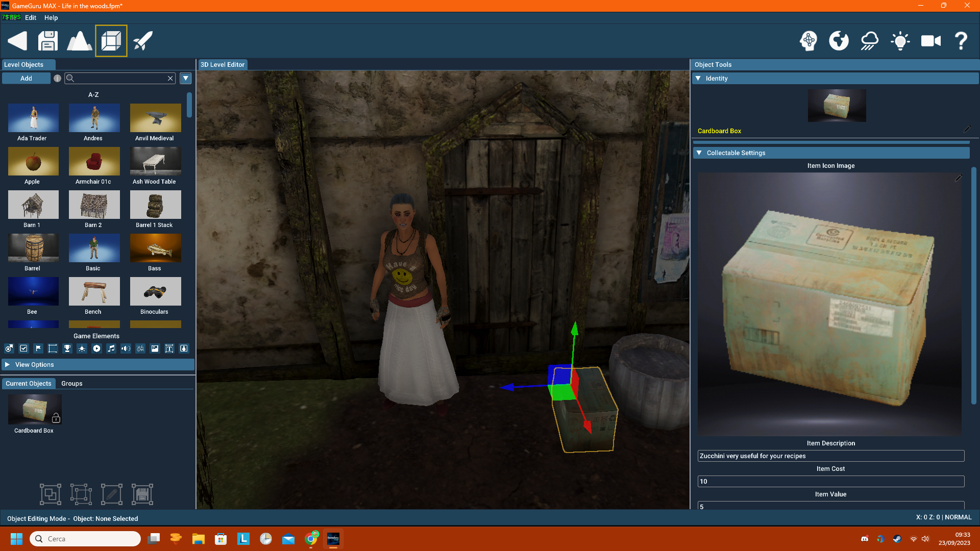
Task: Open the AI/brain settings icon
Action: coord(808,41)
